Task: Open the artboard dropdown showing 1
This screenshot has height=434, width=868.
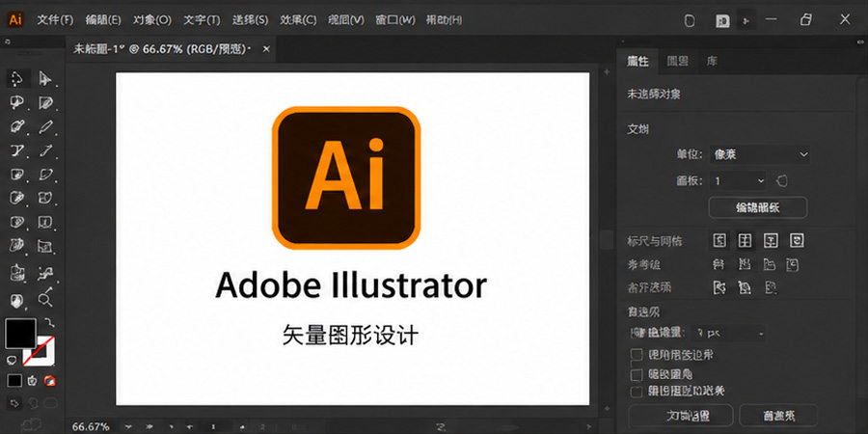Action: point(739,181)
